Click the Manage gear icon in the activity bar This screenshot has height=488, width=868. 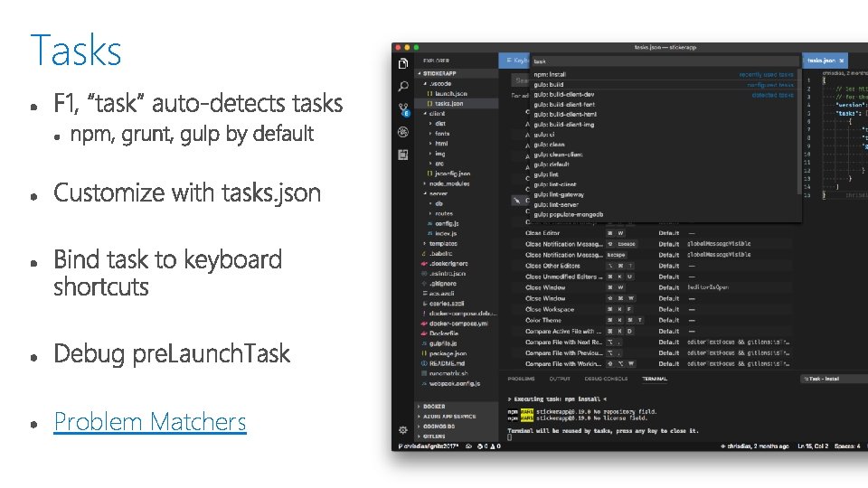(403, 430)
